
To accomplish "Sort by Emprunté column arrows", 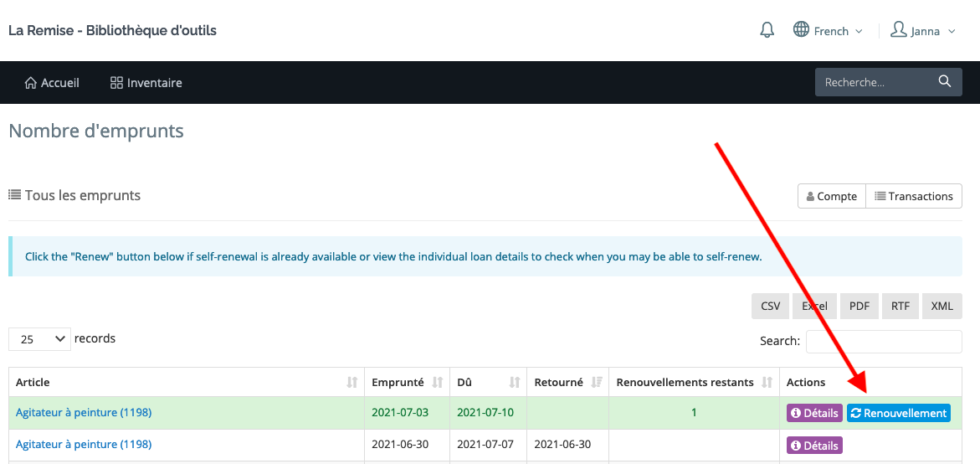I will (x=437, y=383).
